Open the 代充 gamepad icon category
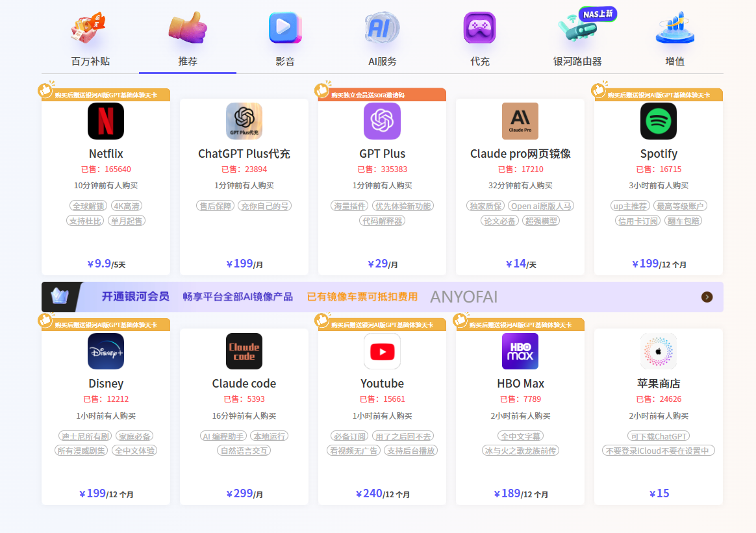Image resolution: width=756 pixels, height=533 pixels. click(480, 27)
